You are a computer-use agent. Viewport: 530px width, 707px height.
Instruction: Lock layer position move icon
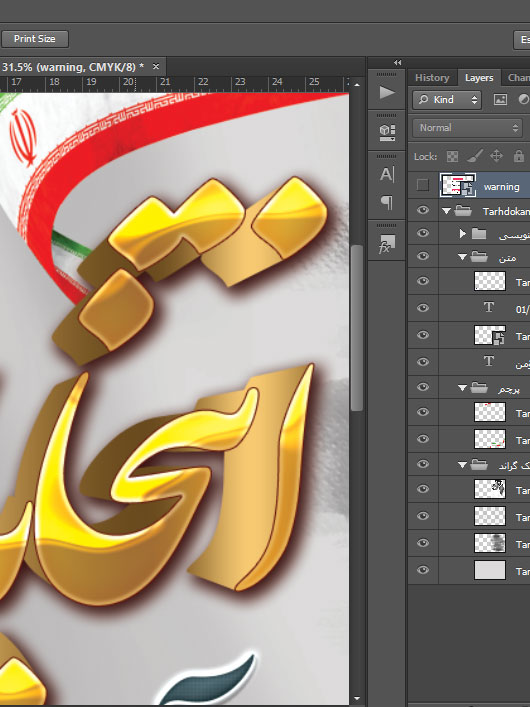click(x=496, y=156)
